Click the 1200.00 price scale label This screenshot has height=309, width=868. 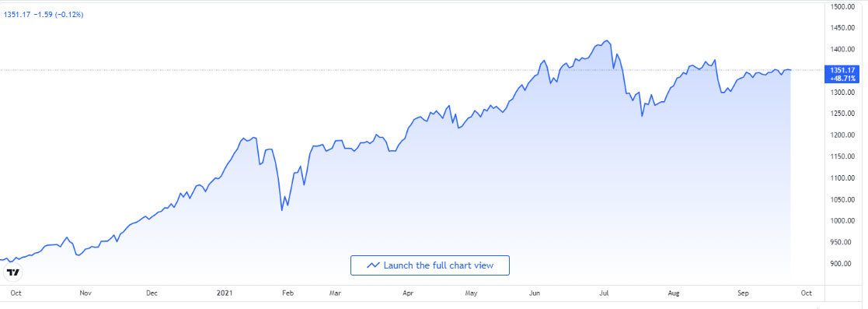click(844, 135)
